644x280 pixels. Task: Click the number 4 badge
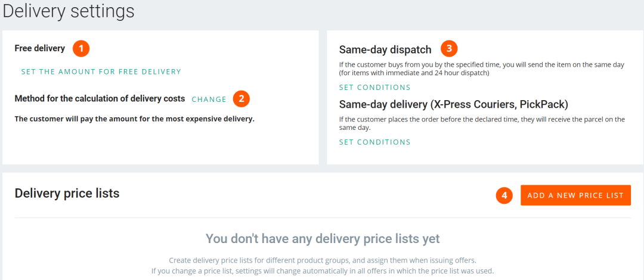[x=504, y=195]
